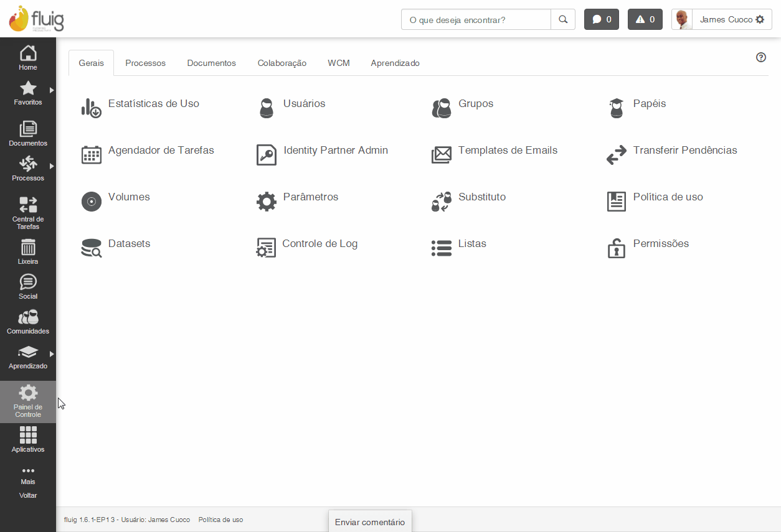The image size is (781, 532).
Task: Switch to the Documentos tab
Action: tap(212, 63)
